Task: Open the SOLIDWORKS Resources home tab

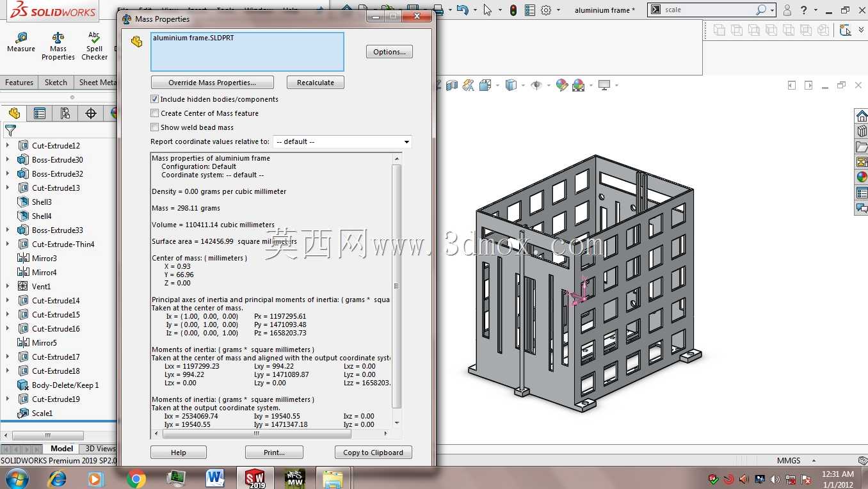Action: tap(862, 116)
